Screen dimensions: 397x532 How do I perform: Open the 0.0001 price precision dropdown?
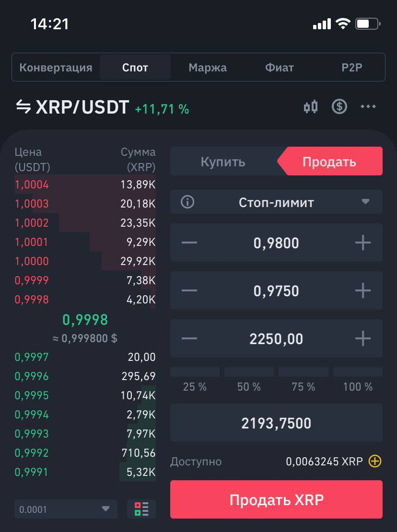pyautogui.click(x=66, y=509)
